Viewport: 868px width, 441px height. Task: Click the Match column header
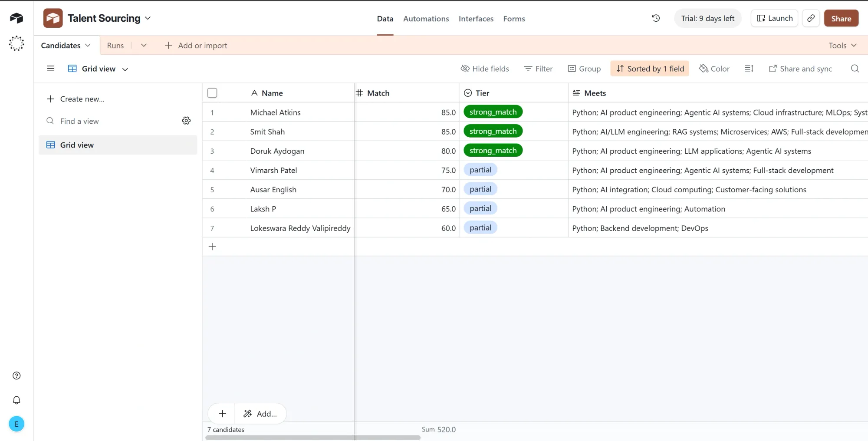tap(407, 93)
